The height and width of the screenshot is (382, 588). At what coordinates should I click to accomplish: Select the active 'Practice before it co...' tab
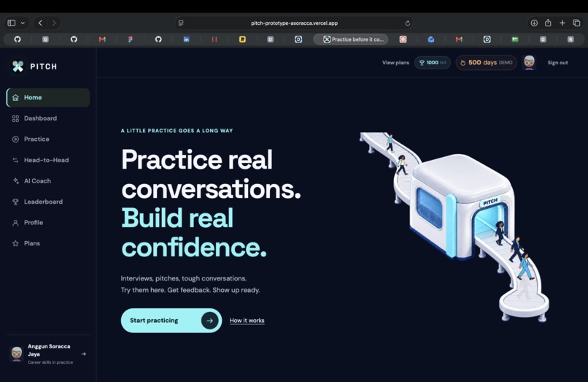[x=351, y=39]
